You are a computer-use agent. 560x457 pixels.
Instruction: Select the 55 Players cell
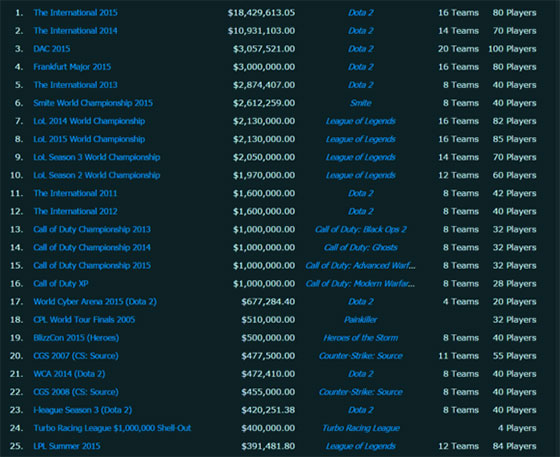[x=514, y=356]
